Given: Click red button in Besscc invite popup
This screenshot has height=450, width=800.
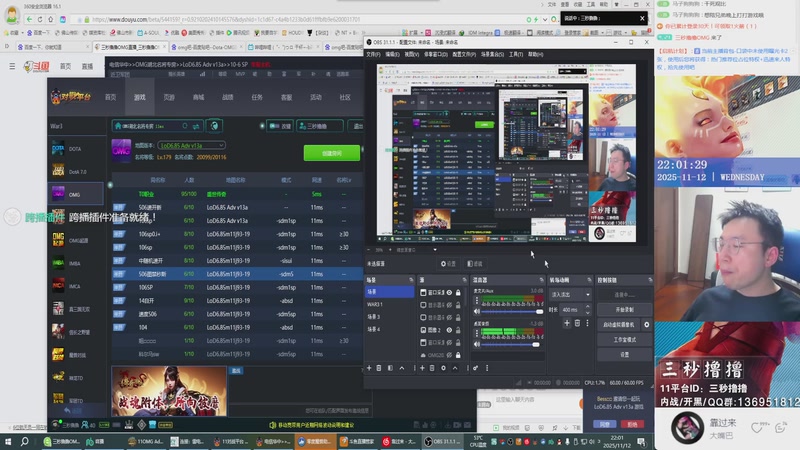Looking at the screenshot, I should (632, 424).
